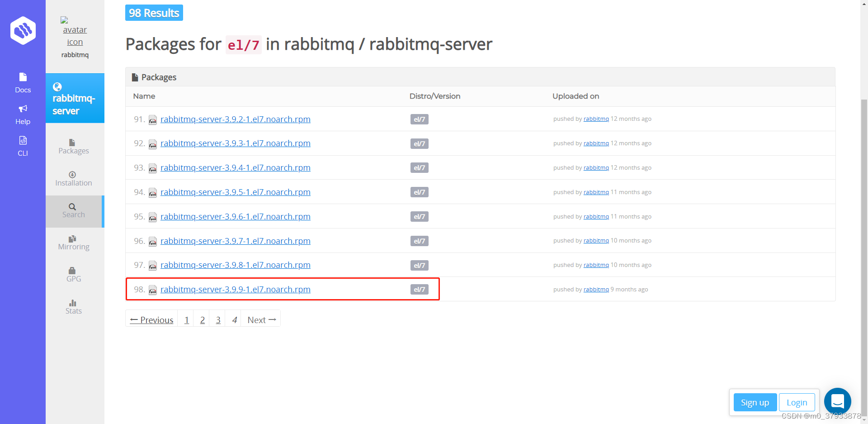This screenshot has width=868, height=424.
Task: Go to results page 1
Action: pos(186,319)
